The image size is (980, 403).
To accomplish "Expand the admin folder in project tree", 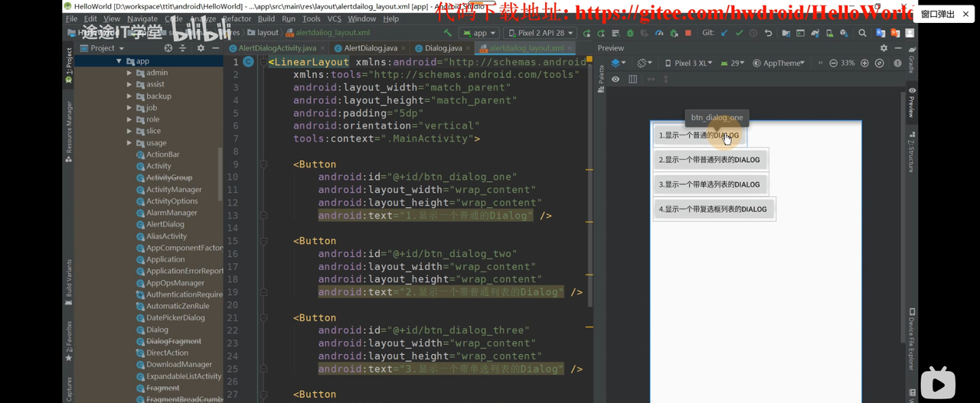I will pos(129,73).
